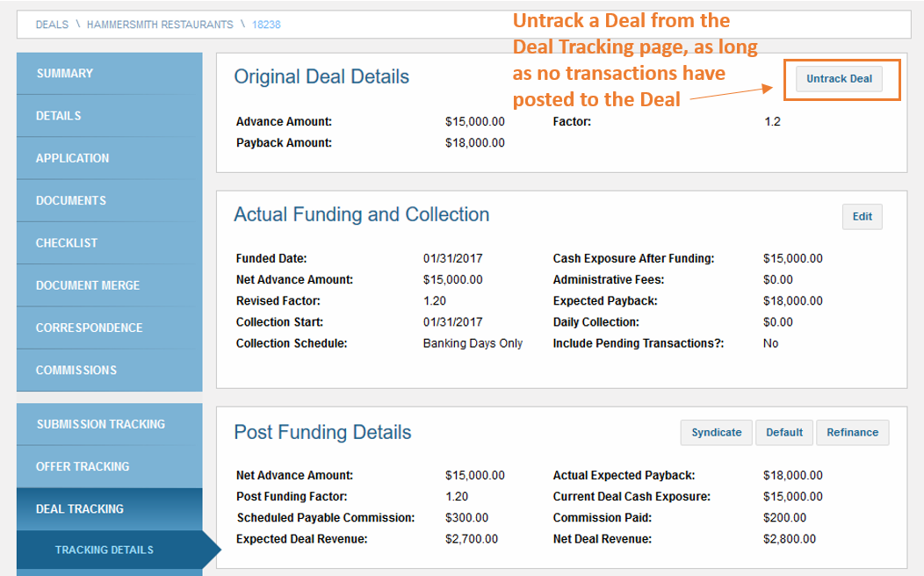The image size is (924, 576).
Task: Click deal number 18238 in breadcrumb
Action: click(x=266, y=25)
